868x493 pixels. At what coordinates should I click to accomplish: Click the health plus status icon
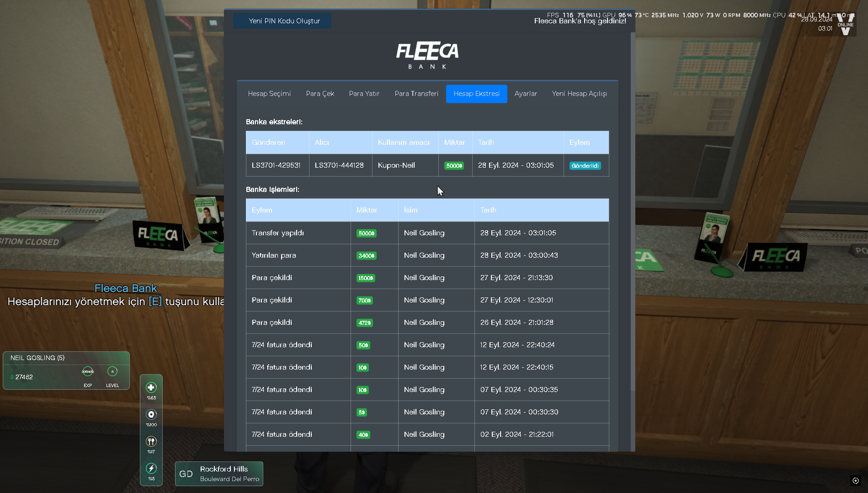(151, 387)
